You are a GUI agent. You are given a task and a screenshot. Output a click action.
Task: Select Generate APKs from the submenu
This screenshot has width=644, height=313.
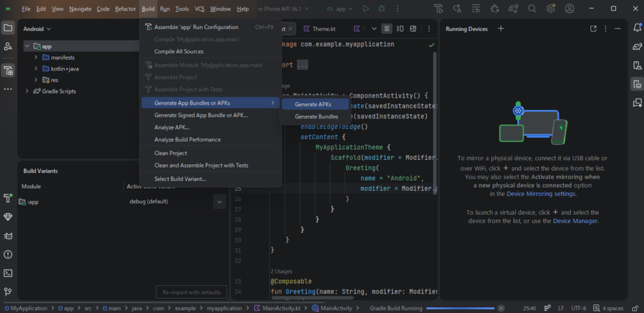click(x=313, y=104)
